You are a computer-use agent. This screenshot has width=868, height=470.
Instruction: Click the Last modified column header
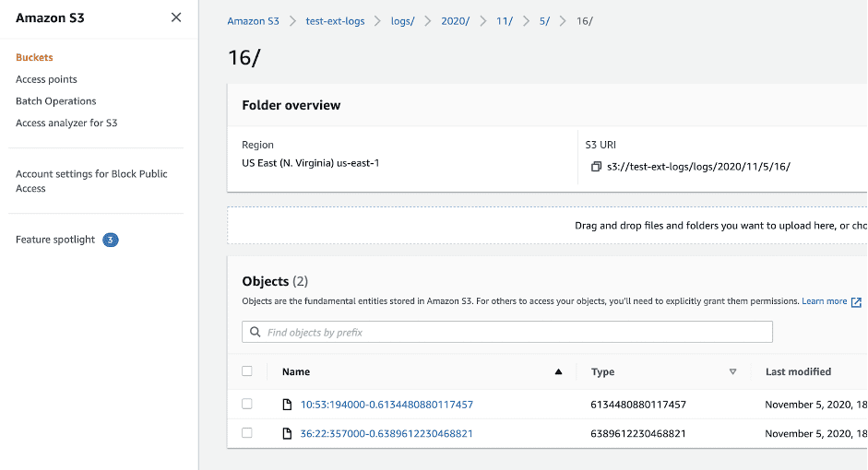pos(798,371)
